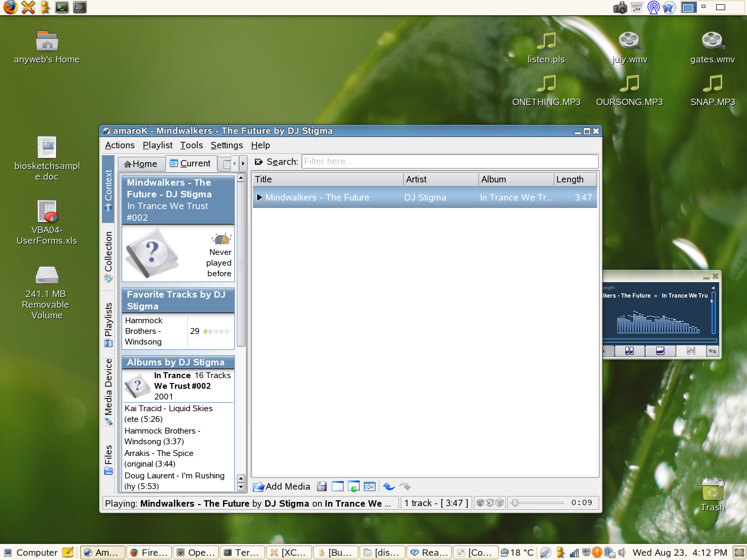The image size is (747, 560).
Task: Open biosketchsample.doc desktop file
Action: (47, 158)
